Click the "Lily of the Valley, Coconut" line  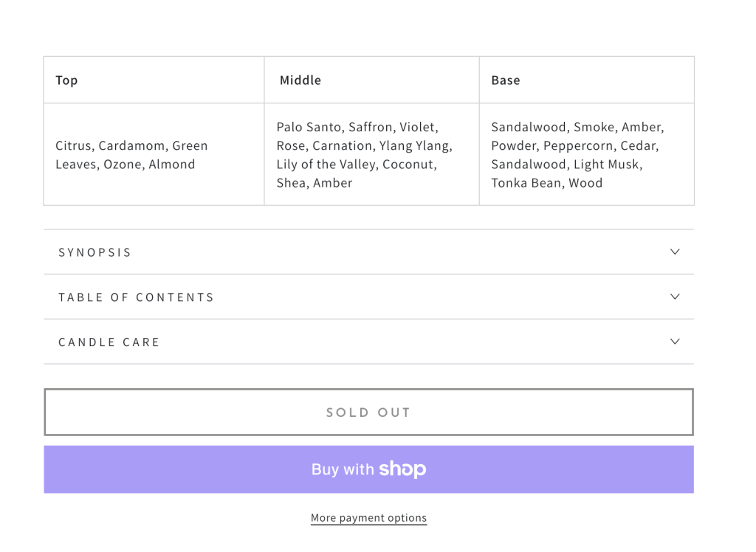[x=357, y=165]
